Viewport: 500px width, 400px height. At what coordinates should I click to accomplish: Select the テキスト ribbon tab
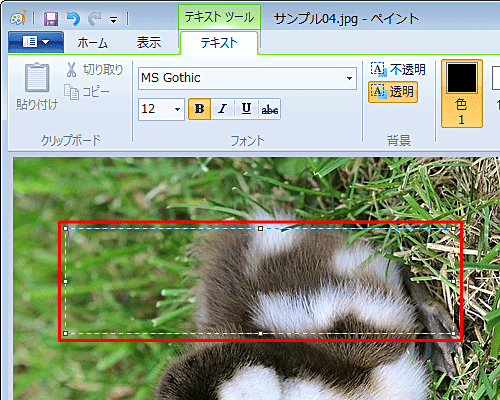click(x=219, y=43)
